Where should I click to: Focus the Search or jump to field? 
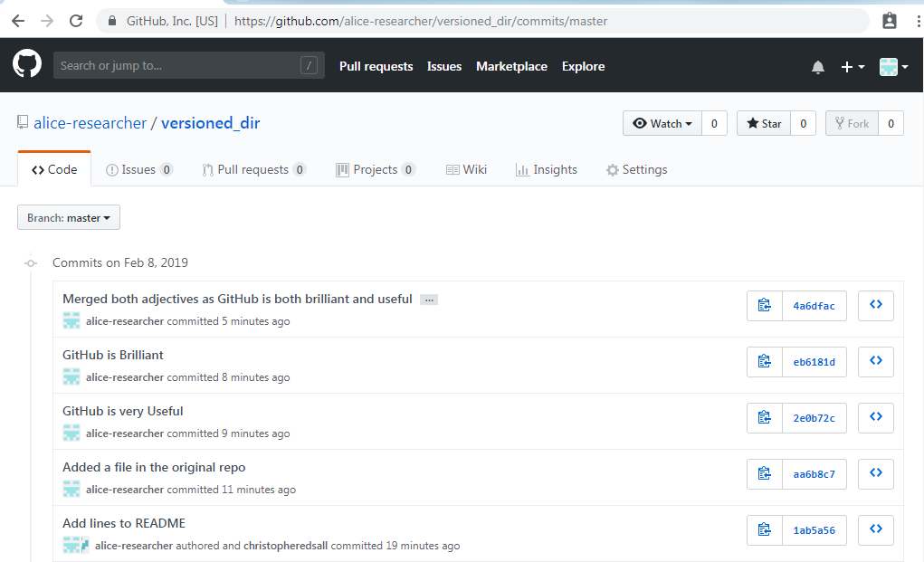[188, 65]
